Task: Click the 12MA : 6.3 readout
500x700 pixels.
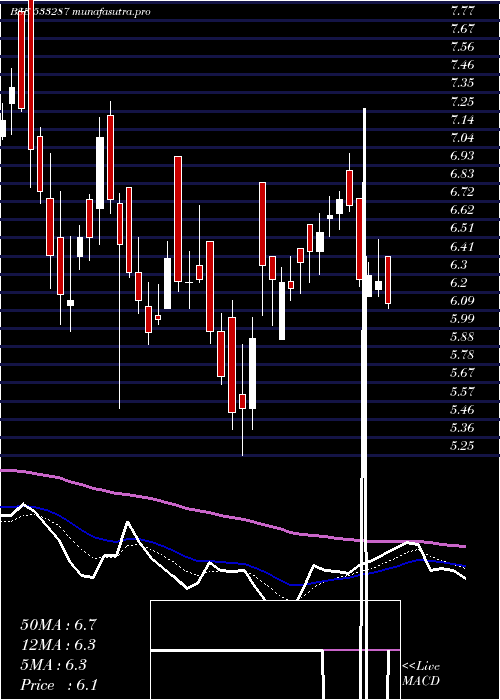Action: (x=58, y=645)
